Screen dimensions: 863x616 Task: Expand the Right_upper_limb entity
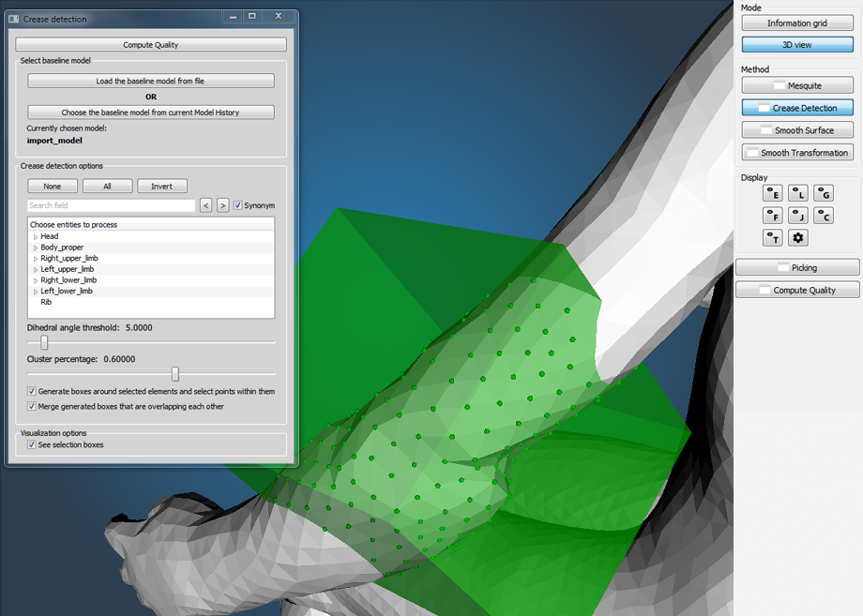click(x=36, y=259)
